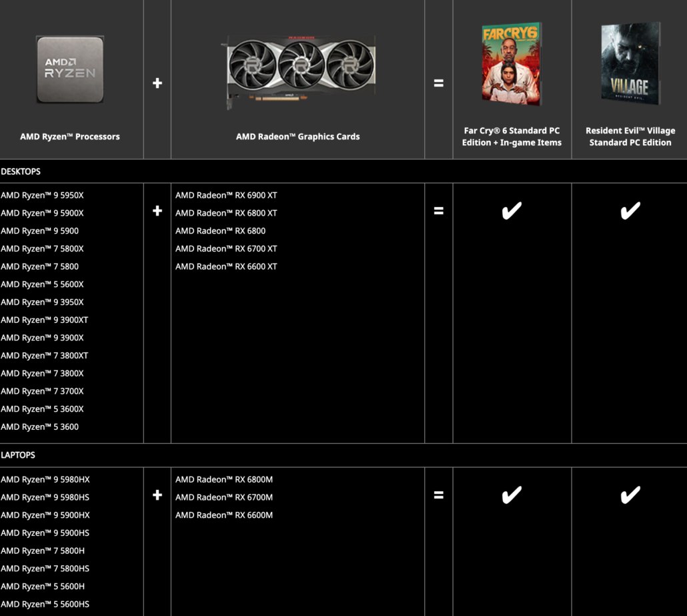
Task: Select AMD Ryzen 9 5950X
Action: [42, 195]
